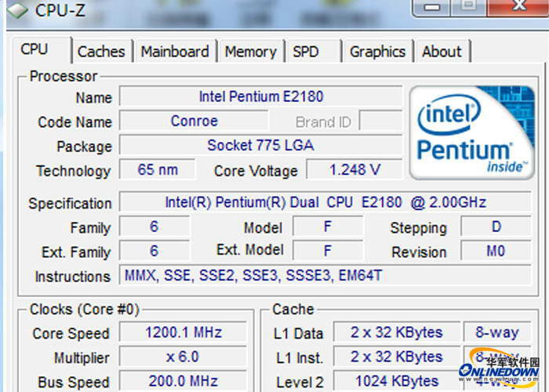Click the empty Brand ID field
Screen dimensions: 549x392
pos(381,121)
